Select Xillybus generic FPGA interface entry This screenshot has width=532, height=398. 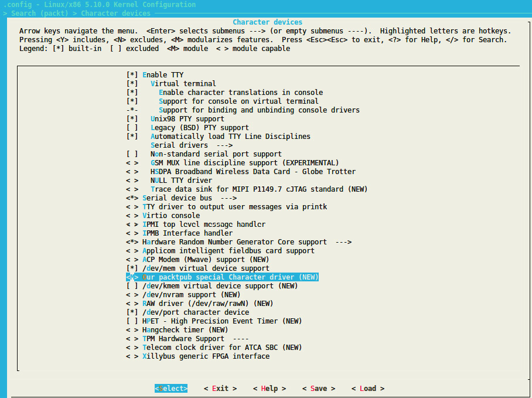(206, 356)
